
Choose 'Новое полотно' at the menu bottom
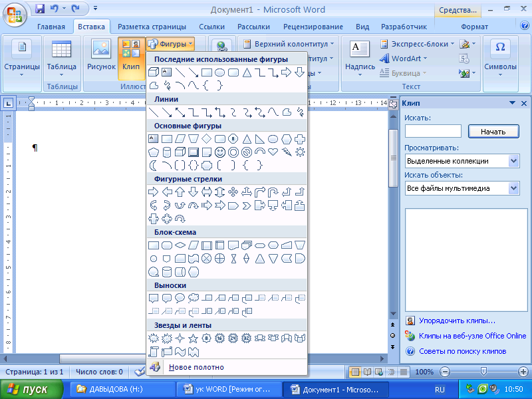(196, 367)
